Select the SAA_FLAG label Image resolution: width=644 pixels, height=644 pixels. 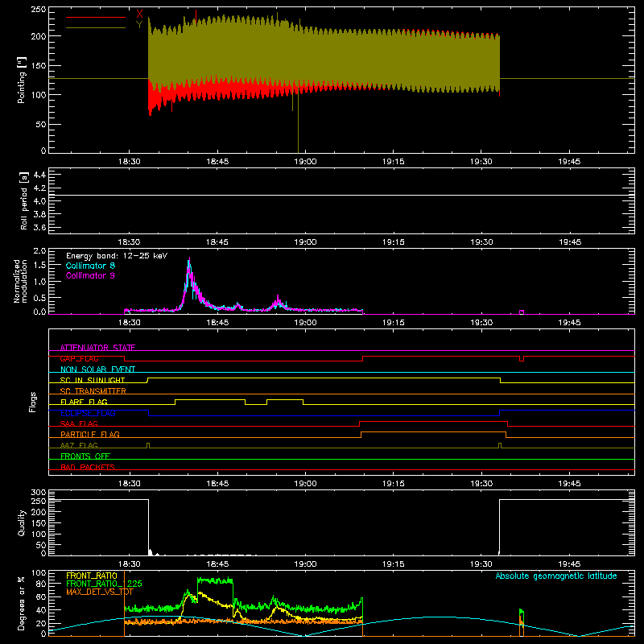(79, 423)
